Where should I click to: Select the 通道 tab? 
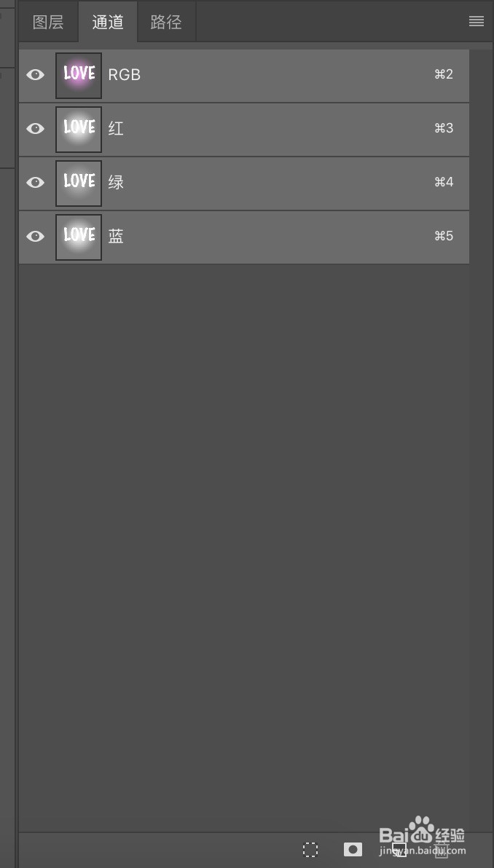108,23
